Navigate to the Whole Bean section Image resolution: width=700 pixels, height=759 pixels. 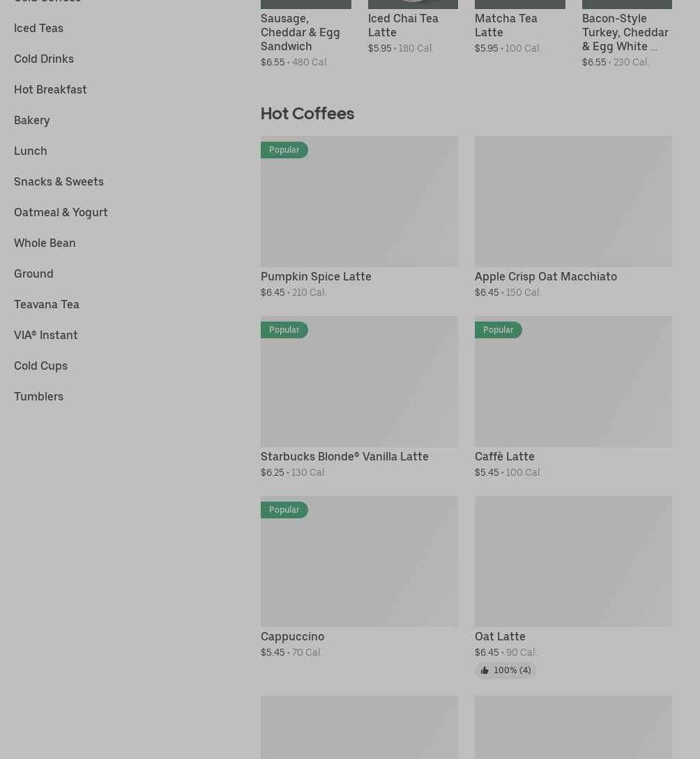point(45,243)
